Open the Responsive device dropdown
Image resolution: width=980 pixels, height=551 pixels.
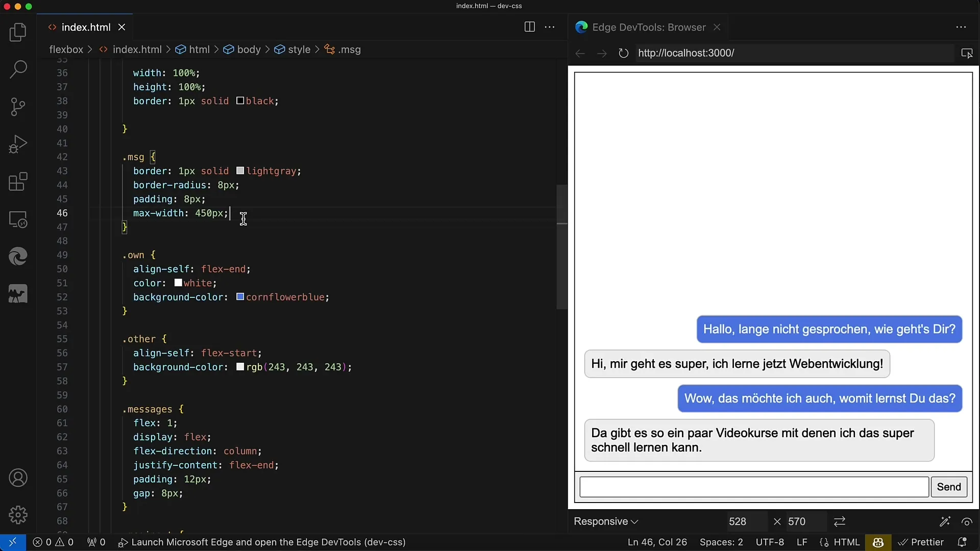coord(606,521)
